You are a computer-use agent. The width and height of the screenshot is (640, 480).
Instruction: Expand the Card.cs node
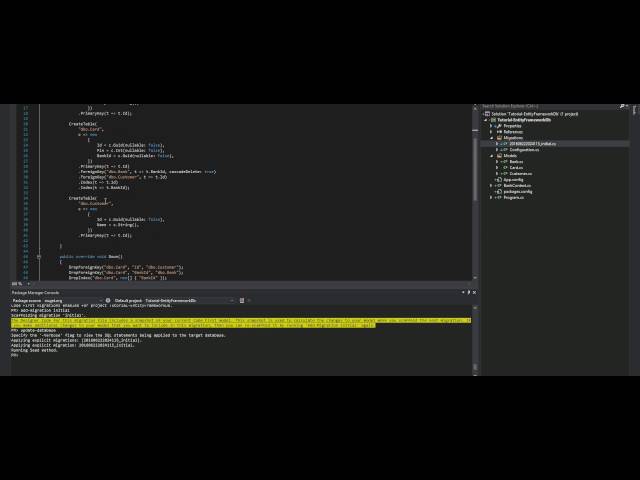[497, 167]
